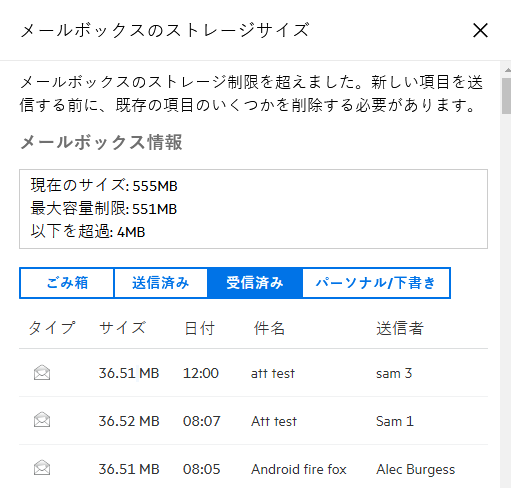The height and width of the screenshot is (488, 511).
Task: Click the envelope icon for Android fire fox
Action: (42, 468)
